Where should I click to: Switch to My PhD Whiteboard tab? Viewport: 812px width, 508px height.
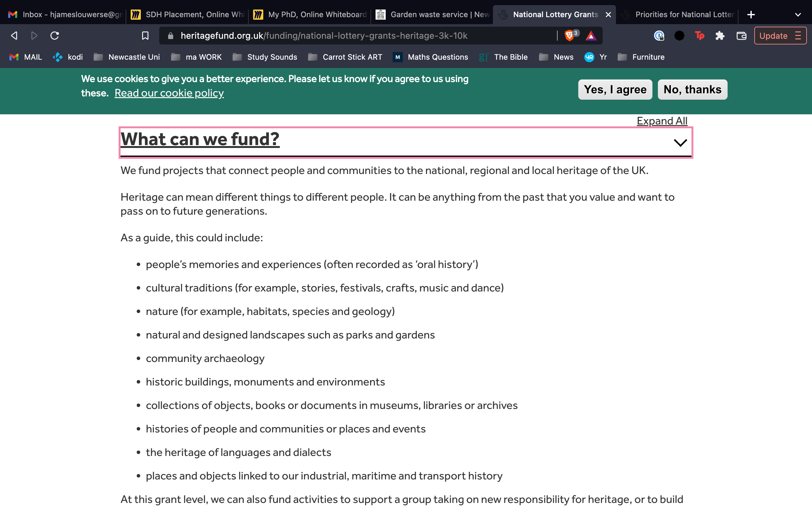pyautogui.click(x=310, y=15)
